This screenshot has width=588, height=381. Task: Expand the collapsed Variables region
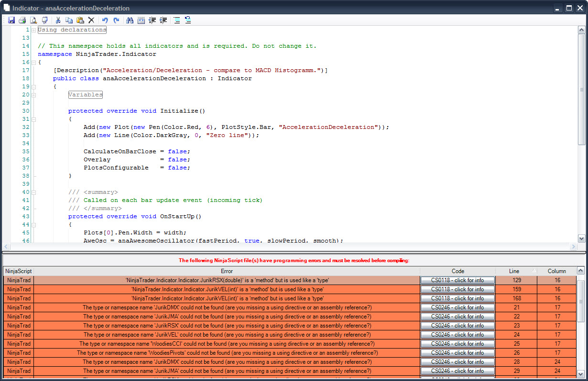(x=34, y=95)
